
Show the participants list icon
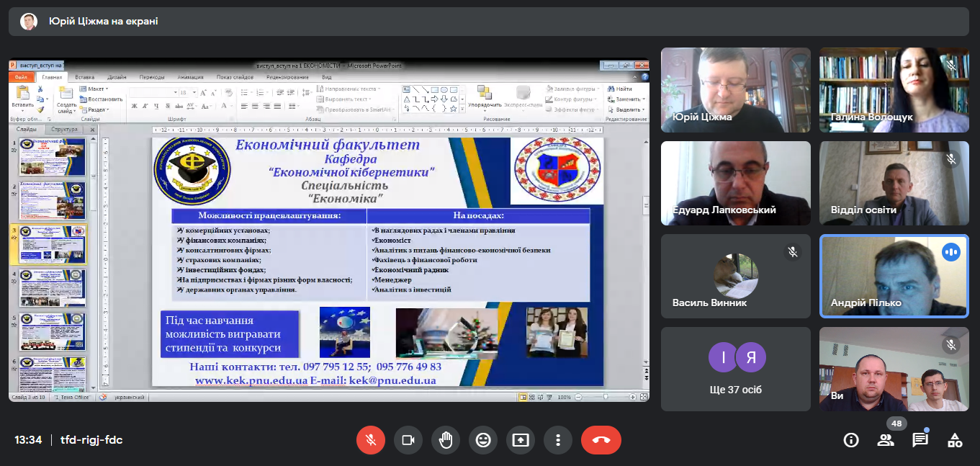coord(886,440)
